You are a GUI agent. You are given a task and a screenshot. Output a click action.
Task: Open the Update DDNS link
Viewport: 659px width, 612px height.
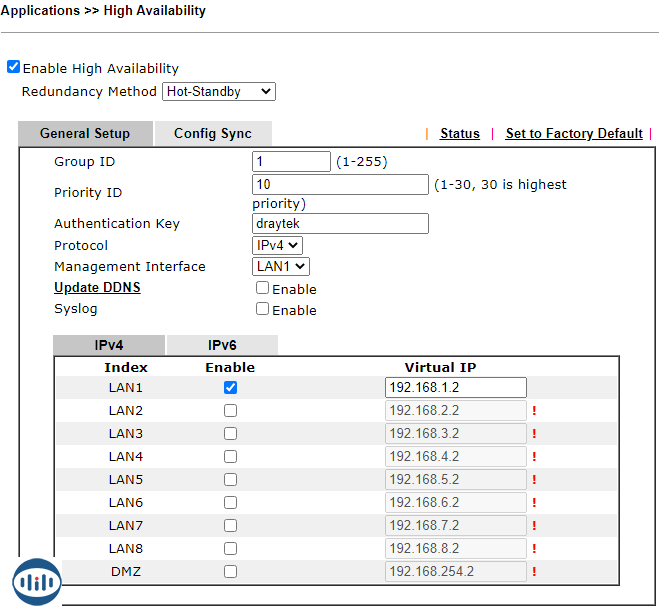(97, 288)
